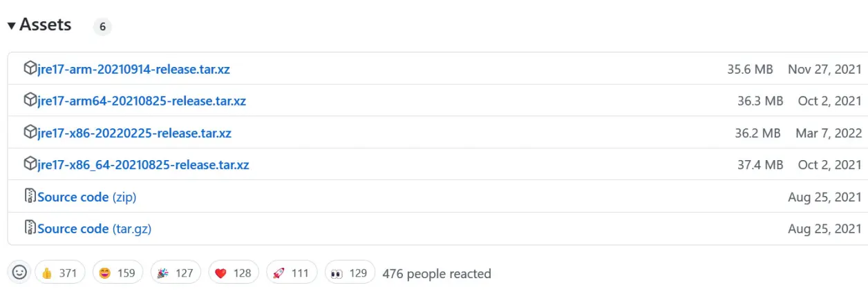Click zip file icon beside Source code (zip)
Image resolution: width=868 pixels, height=294 pixels.
pos(30,197)
